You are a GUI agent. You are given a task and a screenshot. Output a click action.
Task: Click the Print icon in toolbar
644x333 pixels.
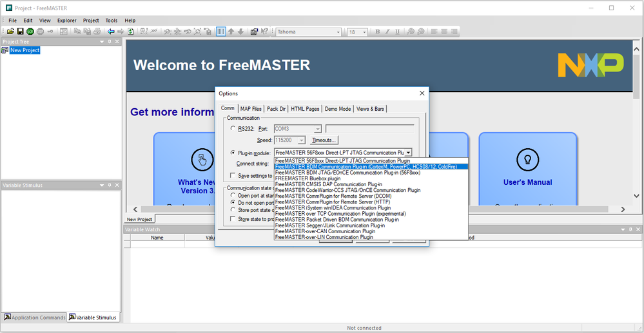point(97,32)
